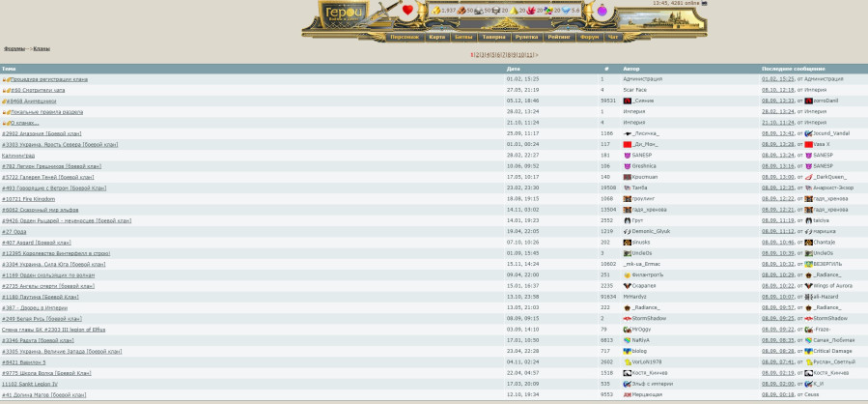Click the yellow sulfur resource icon
The height and width of the screenshot is (404, 868).
click(x=515, y=11)
